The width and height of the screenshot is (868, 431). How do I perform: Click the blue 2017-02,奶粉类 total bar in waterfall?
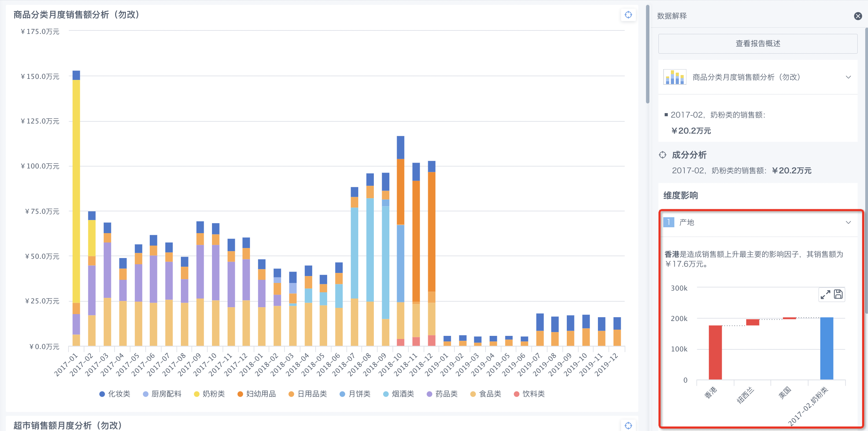click(827, 348)
